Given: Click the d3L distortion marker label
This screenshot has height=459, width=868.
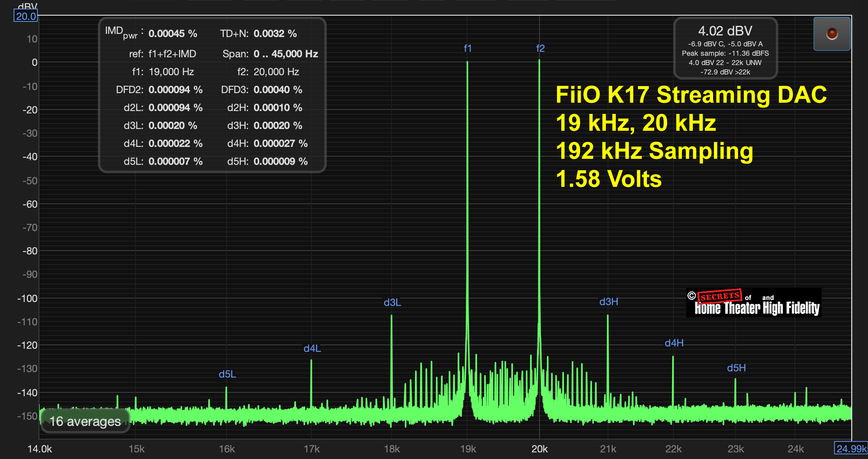Looking at the screenshot, I should [x=392, y=302].
